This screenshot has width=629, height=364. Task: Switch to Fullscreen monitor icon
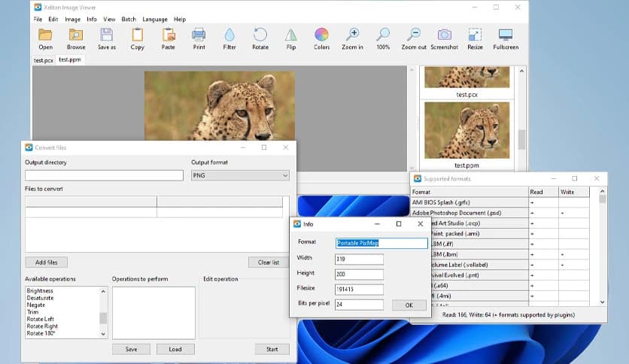[506, 35]
